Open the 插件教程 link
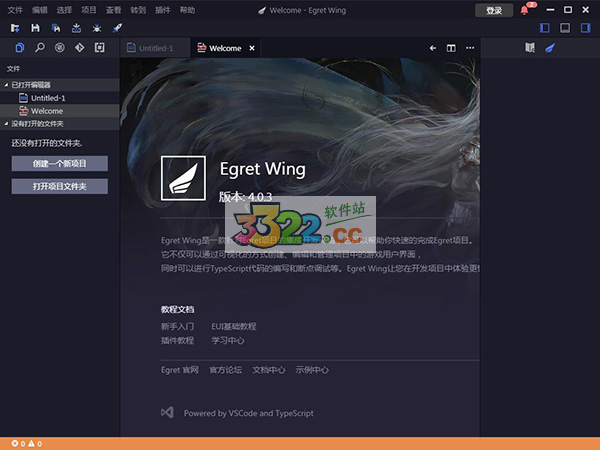 point(178,341)
